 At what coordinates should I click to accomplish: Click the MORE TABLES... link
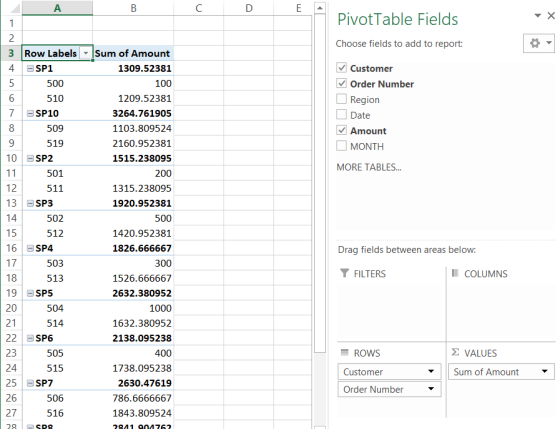click(369, 167)
